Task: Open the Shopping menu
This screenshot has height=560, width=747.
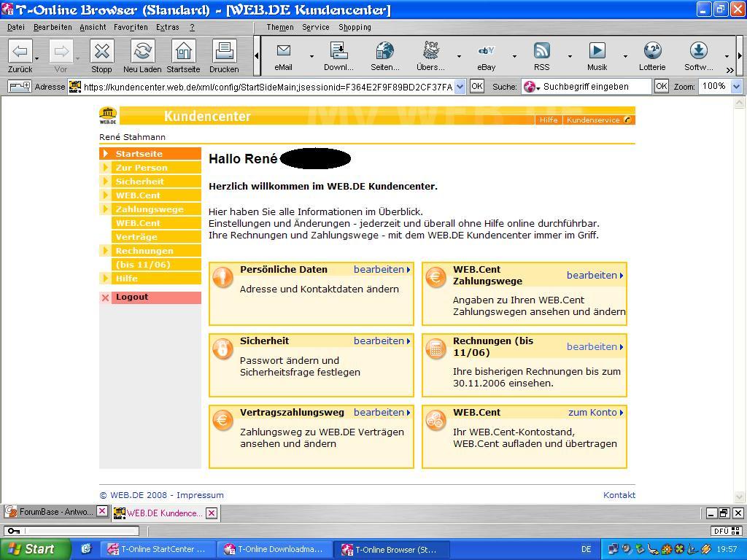Action: (x=355, y=27)
